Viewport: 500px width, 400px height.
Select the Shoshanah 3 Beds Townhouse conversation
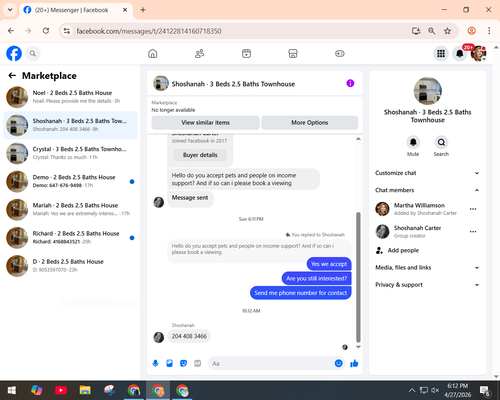(70, 125)
